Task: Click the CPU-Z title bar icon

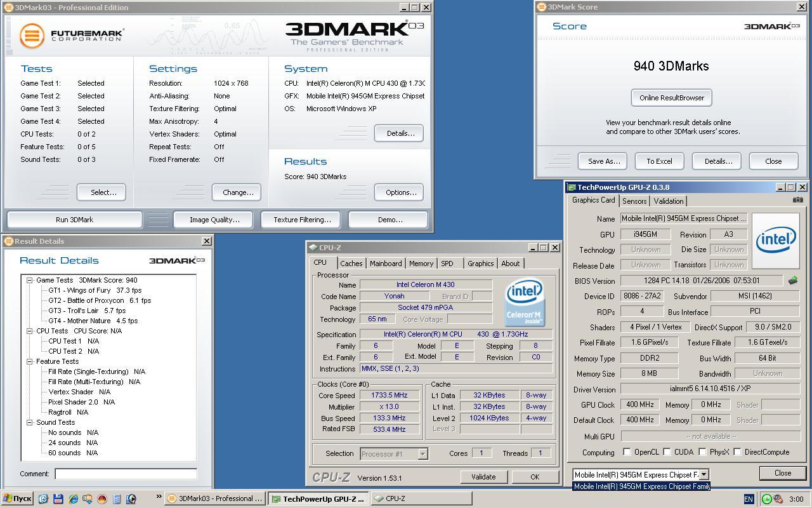Action: point(313,248)
